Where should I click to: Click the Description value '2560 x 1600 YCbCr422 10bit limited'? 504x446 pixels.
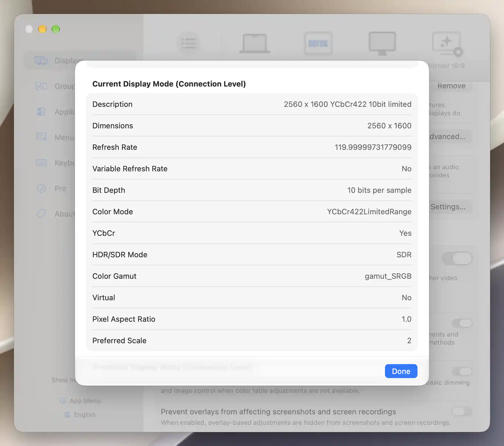pos(348,104)
